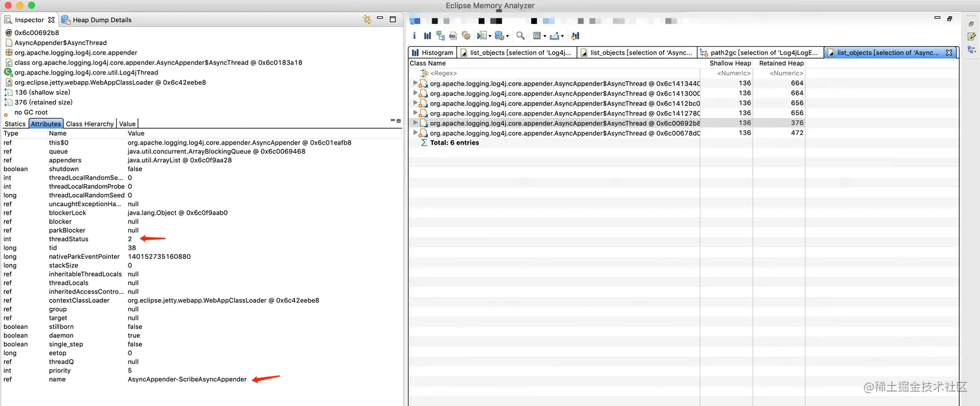Click the object address 0x6c00692b8 line
980x406 pixels.
pos(36,32)
